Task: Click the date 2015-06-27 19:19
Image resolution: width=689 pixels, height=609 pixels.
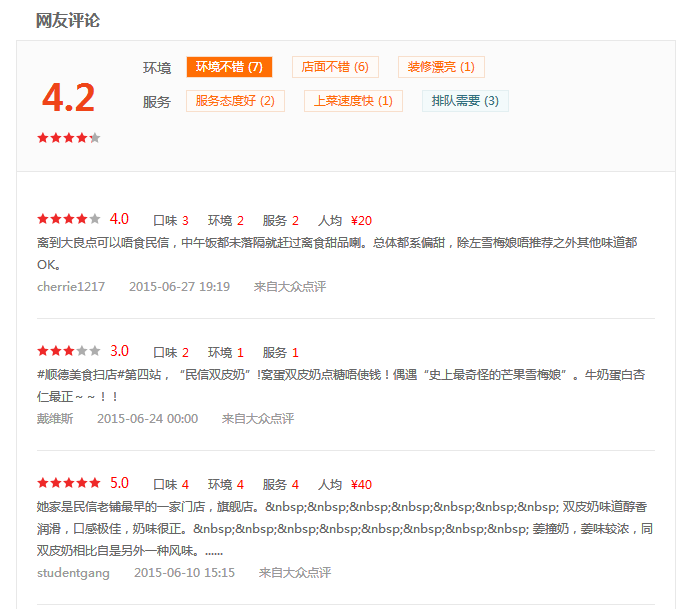Action: [179, 286]
